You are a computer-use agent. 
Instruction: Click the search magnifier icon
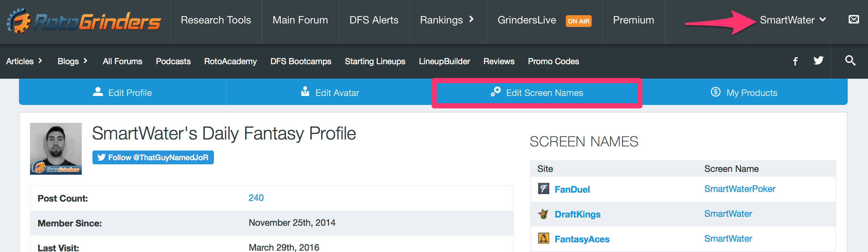[850, 60]
